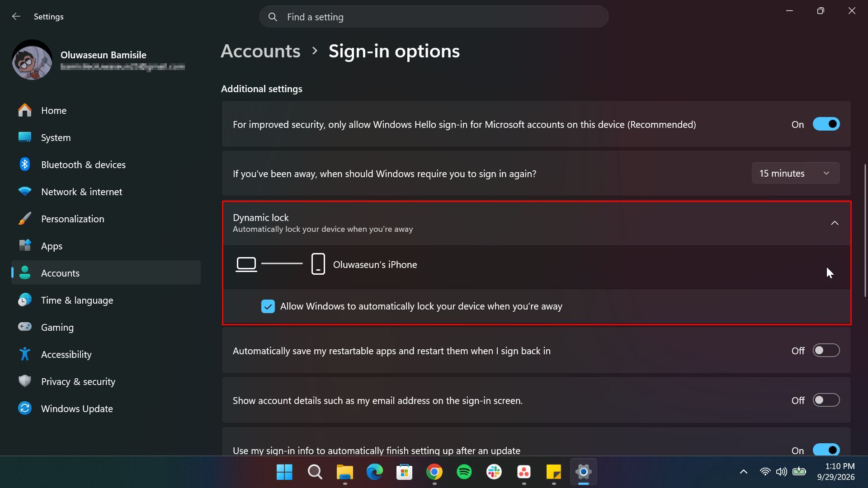The height and width of the screenshot is (488, 868).
Task: Open the Windows Start menu
Action: [284, 472]
